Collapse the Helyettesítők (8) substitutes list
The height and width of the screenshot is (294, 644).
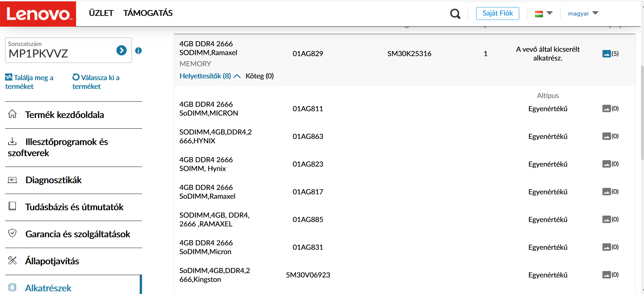210,76
